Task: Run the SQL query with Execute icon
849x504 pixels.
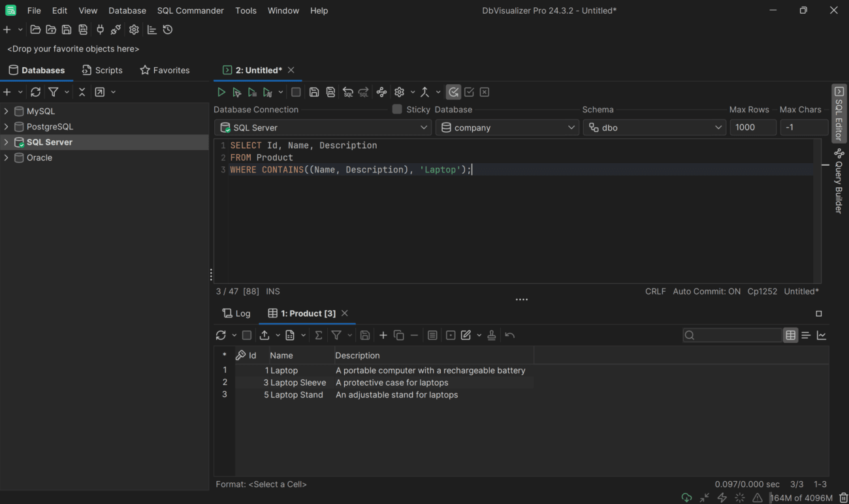Action: [x=221, y=92]
